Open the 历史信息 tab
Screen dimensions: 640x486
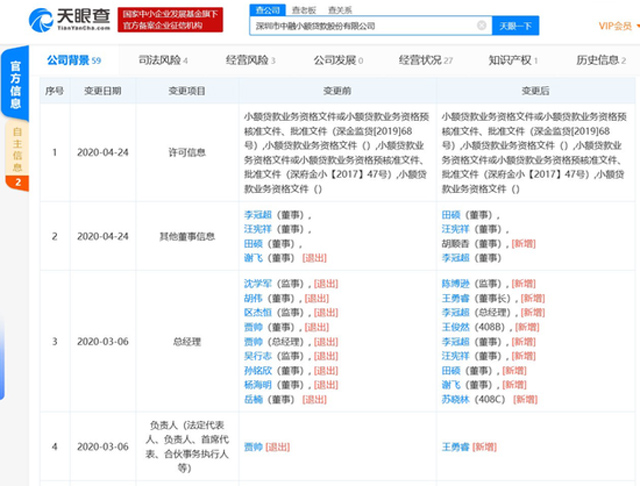tap(601, 60)
